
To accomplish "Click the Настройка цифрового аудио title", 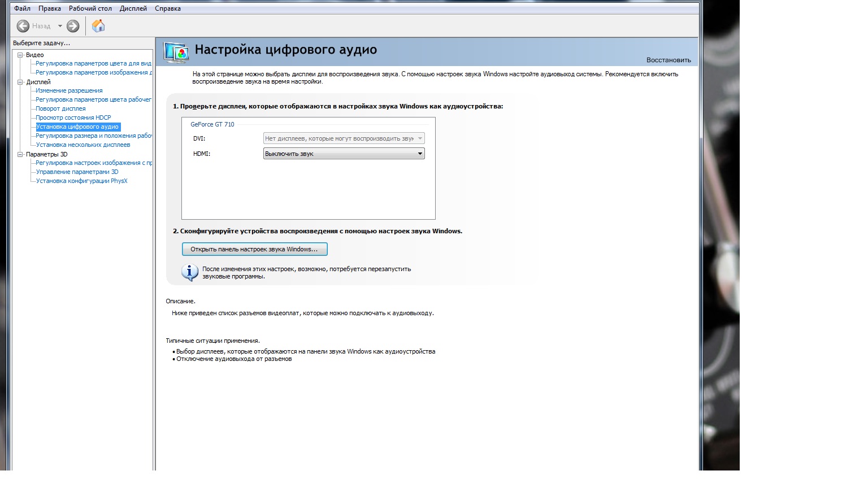I will click(x=285, y=50).
